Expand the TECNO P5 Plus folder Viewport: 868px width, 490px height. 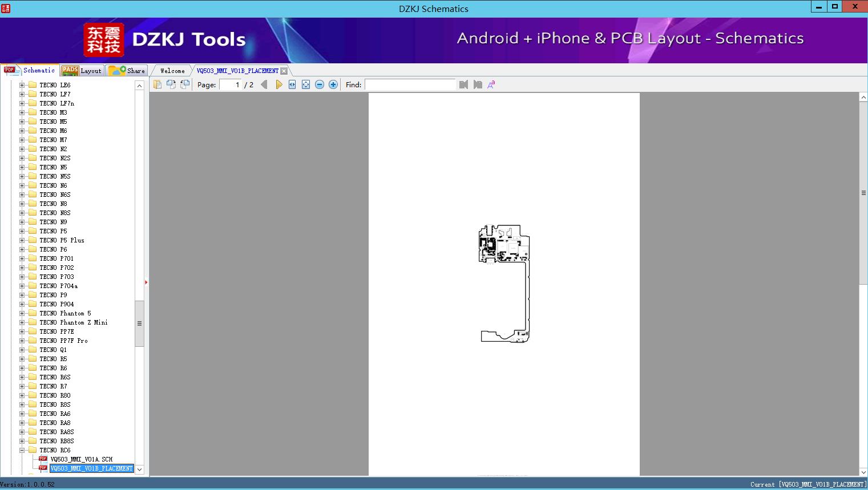(22, 240)
